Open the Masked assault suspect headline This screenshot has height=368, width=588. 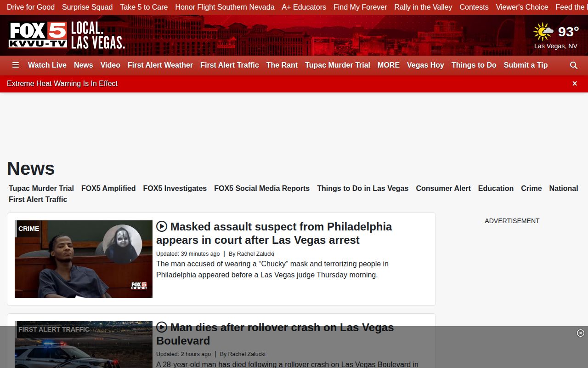[274, 233]
